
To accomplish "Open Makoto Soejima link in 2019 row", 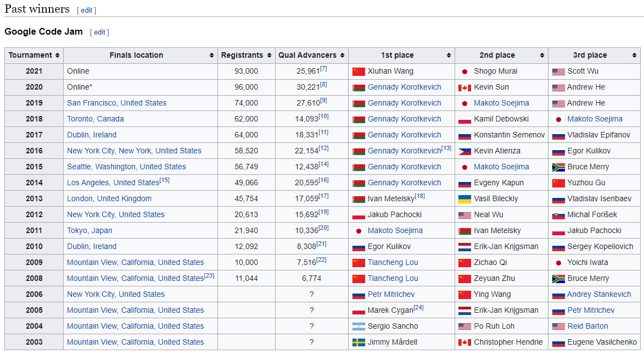I will coord(501,103).
